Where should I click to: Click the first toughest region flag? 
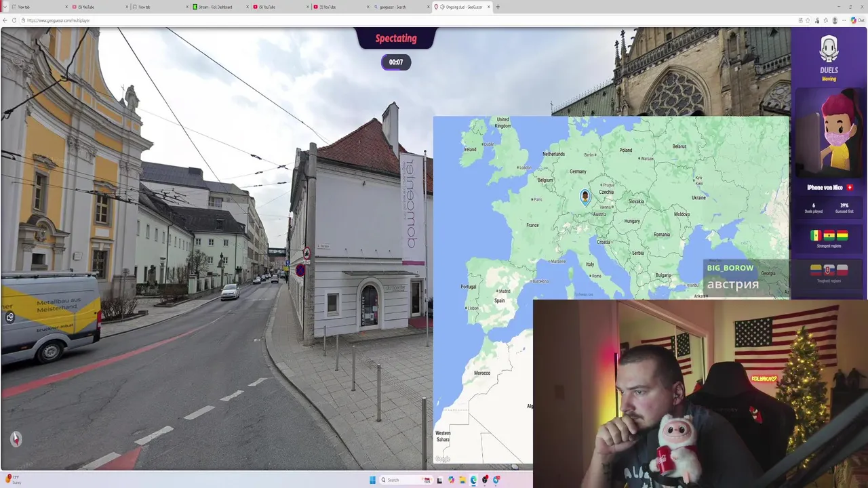pos(816,270)
